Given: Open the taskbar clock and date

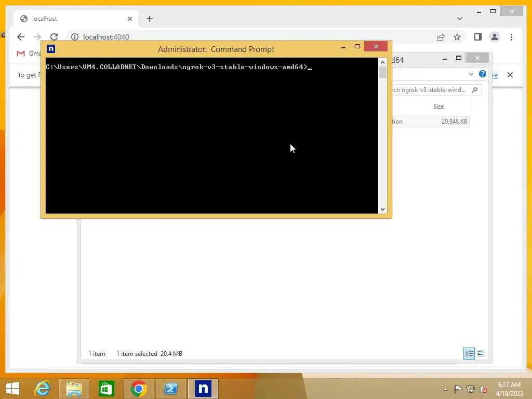Looking at the screenshot, I should 509,389.
